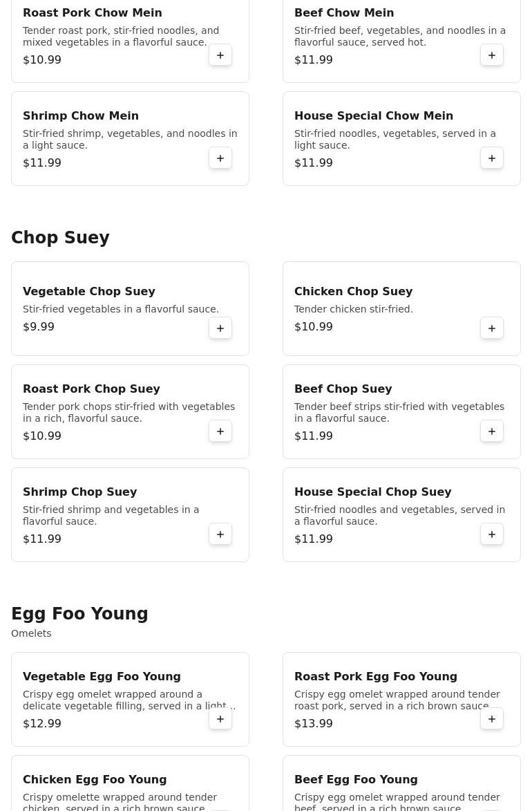Click Roast Pork Chow Mein description text
532x811 pixels.
click(x=121, y=37)
